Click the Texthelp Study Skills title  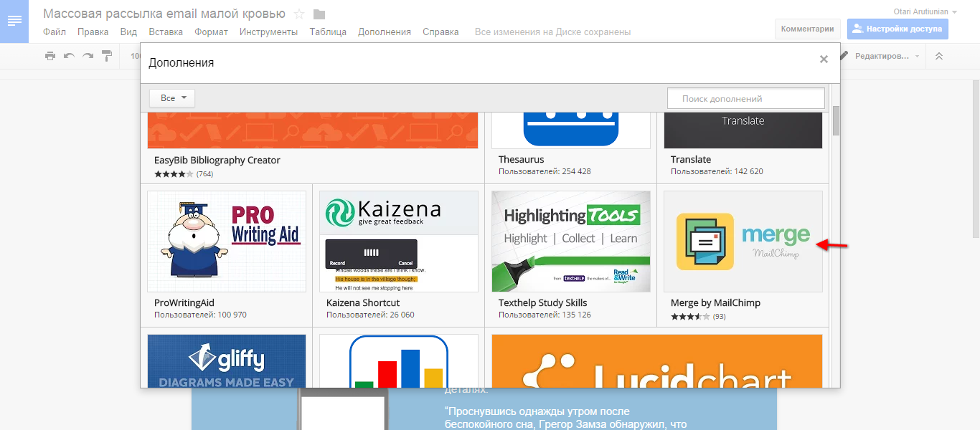543,303
